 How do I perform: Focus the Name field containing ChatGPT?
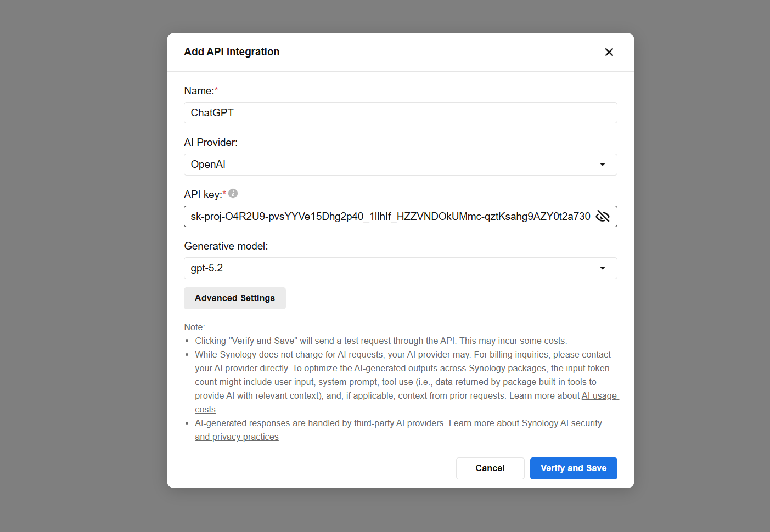point(400,113)
